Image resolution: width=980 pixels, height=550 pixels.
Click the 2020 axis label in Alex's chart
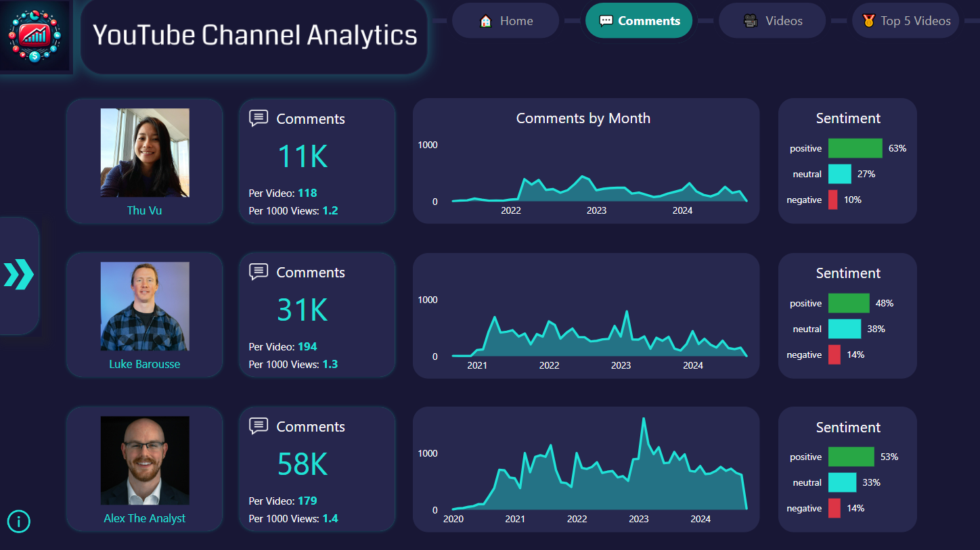(453, 519)
